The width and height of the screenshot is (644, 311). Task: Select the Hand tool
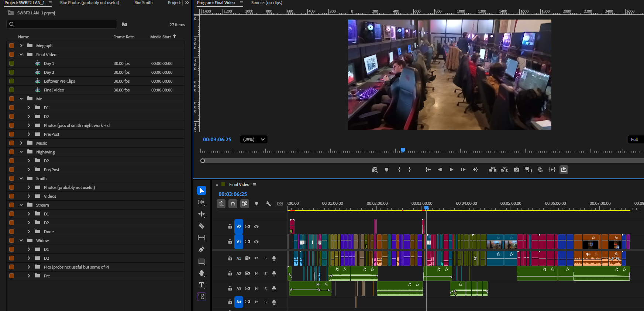point(202,273)
